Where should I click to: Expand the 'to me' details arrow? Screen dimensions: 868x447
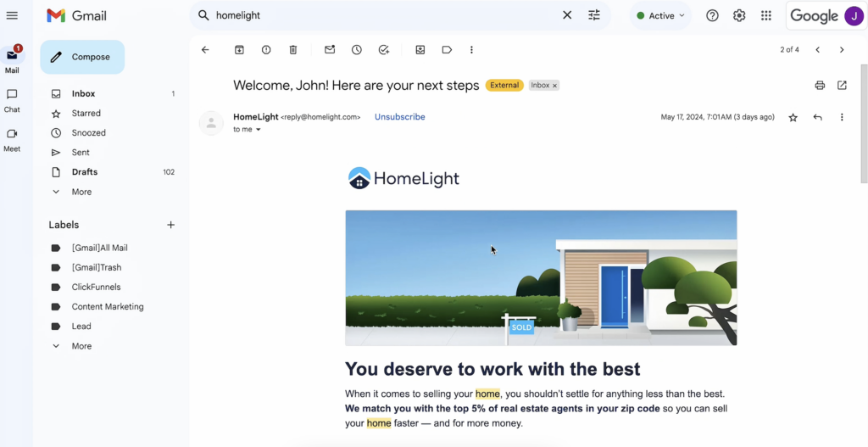pyautogui.click(x=258, y=130)
